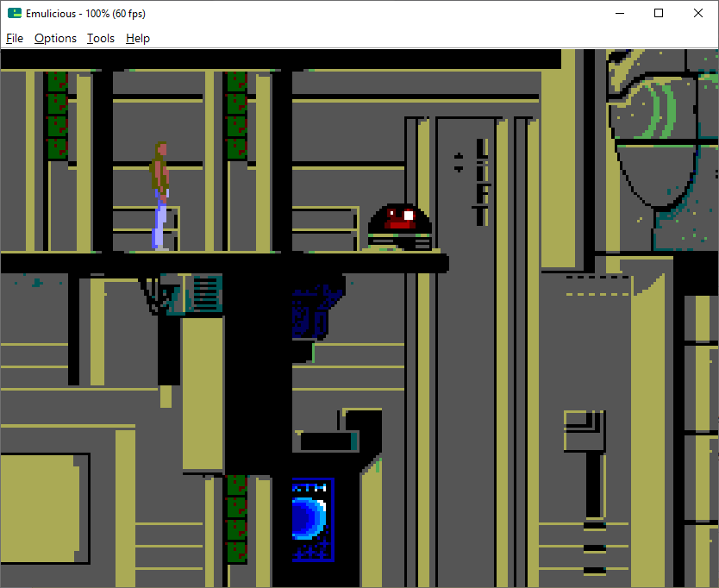The width and height of the screenshot is (719, 588).
Task: Minimize the Emulicious window
Action: [620, 13]
